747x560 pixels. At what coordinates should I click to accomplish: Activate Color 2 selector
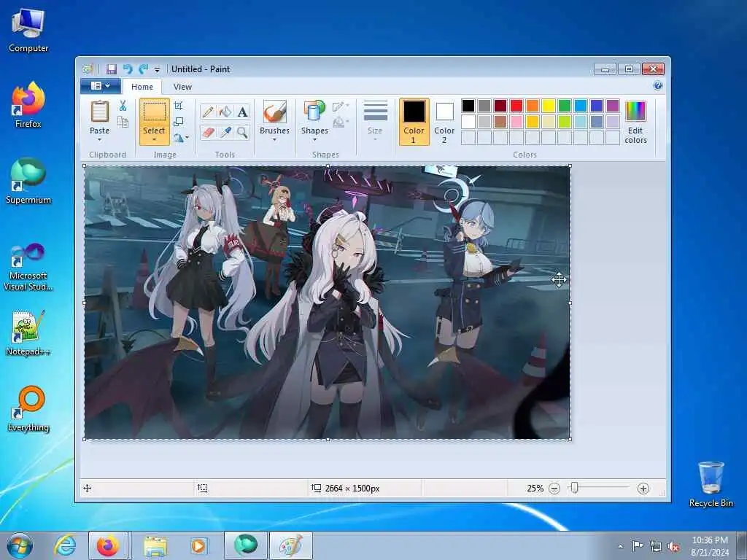tap(444, 122)
